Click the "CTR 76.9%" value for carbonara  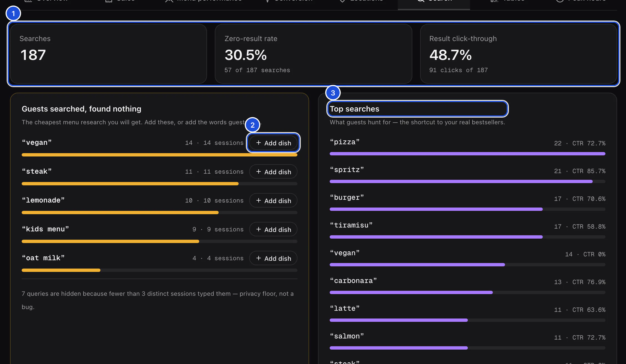point(589,282)
